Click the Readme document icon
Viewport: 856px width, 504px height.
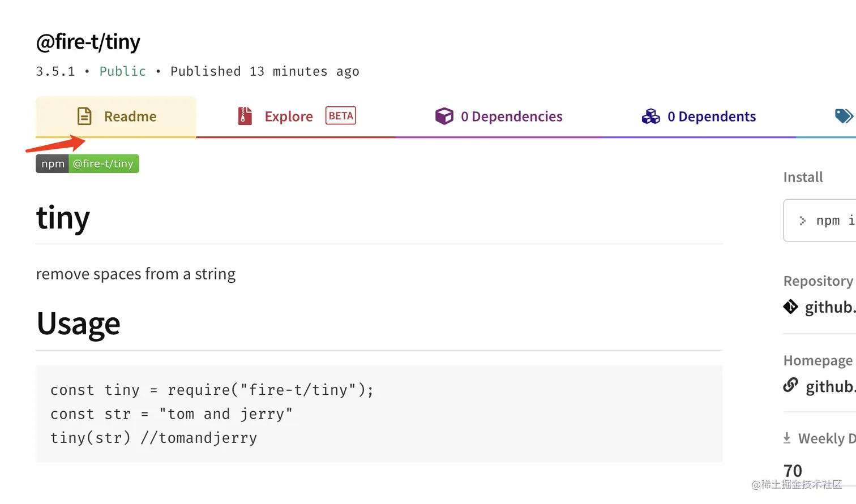[84, 117]
